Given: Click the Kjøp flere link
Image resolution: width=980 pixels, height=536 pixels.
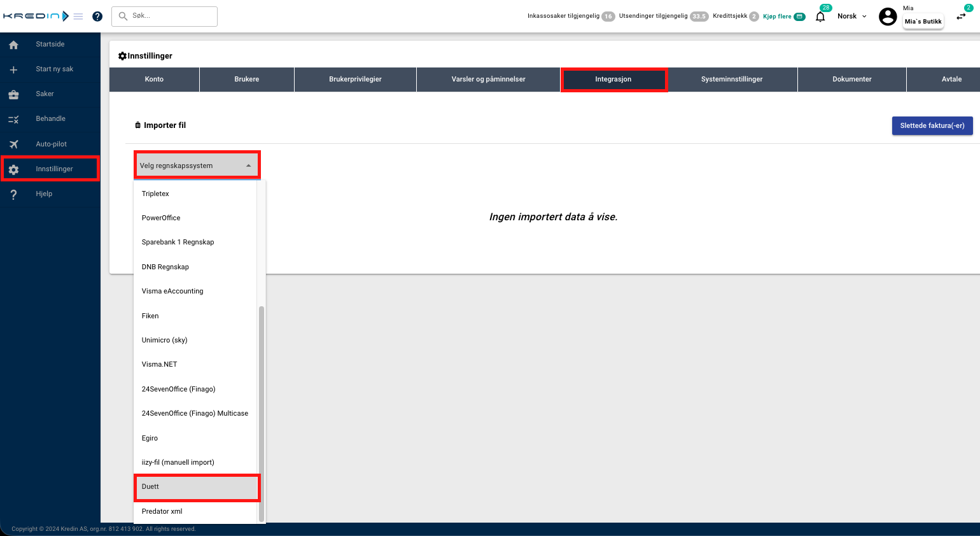Looking at the screenshot, I should (777, 17).
